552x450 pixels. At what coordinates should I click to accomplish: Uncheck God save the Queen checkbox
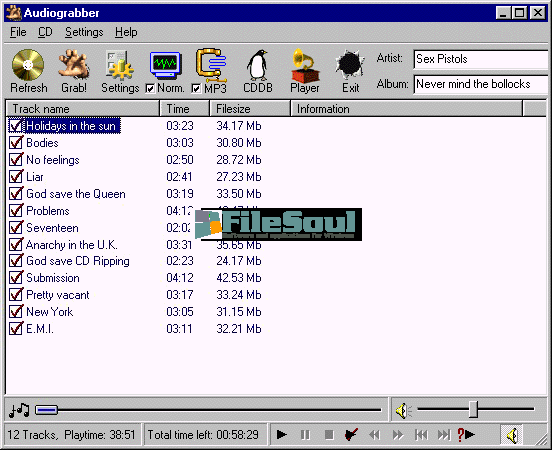click(16, 193)
